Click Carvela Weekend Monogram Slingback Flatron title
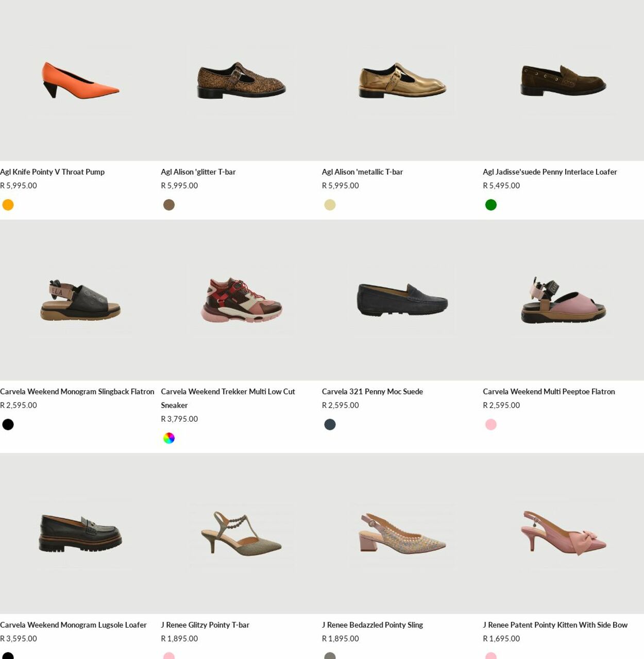 (77, 392)
